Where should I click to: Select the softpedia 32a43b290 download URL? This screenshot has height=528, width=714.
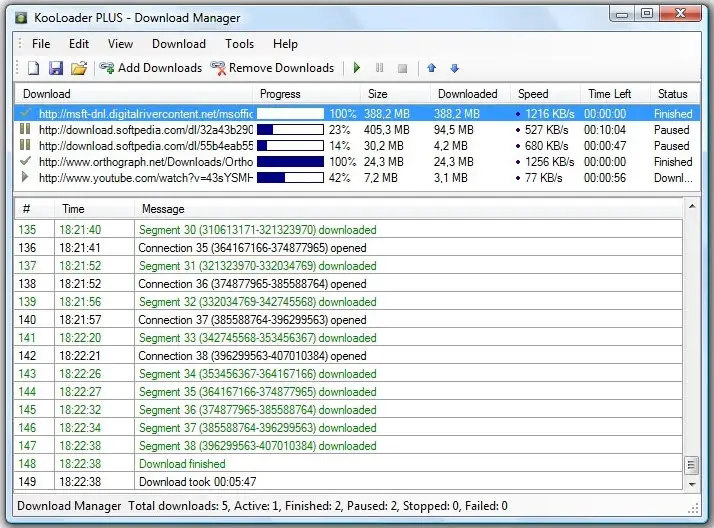coord(146,130)
